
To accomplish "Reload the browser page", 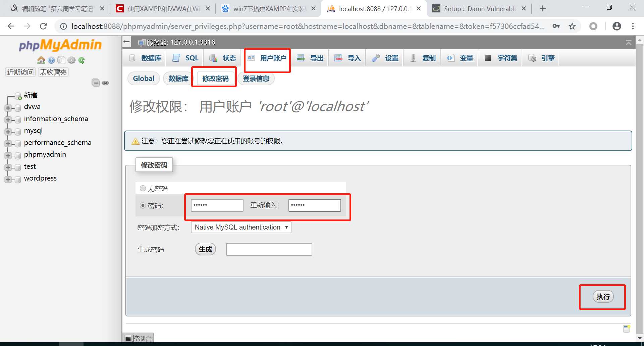I will coord(43,26).
